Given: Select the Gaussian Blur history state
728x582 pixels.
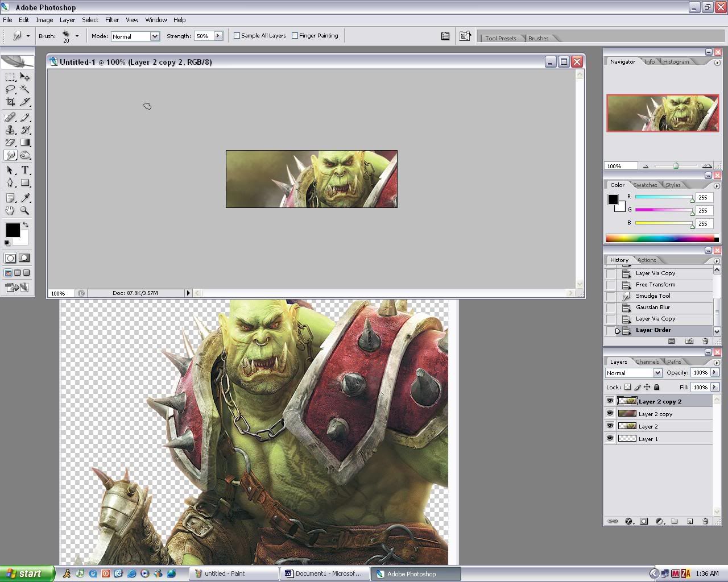Looking at the screenshot, I should 653,307.
